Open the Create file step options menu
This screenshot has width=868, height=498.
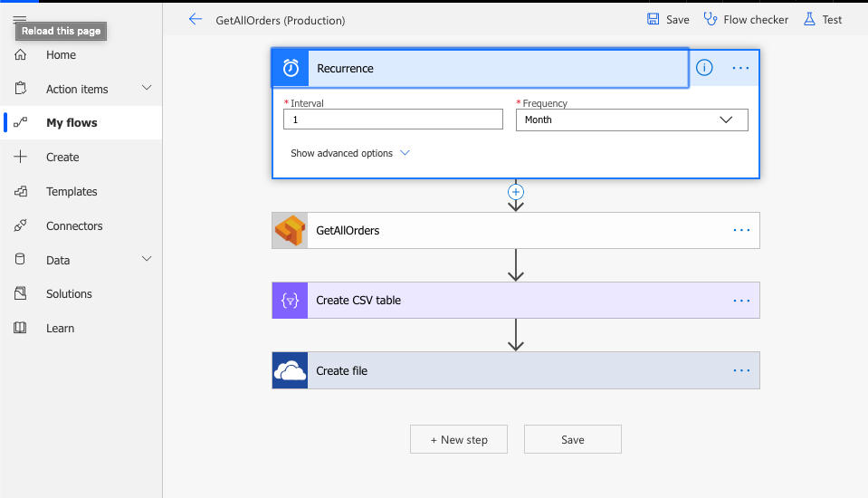click(741, 370)
